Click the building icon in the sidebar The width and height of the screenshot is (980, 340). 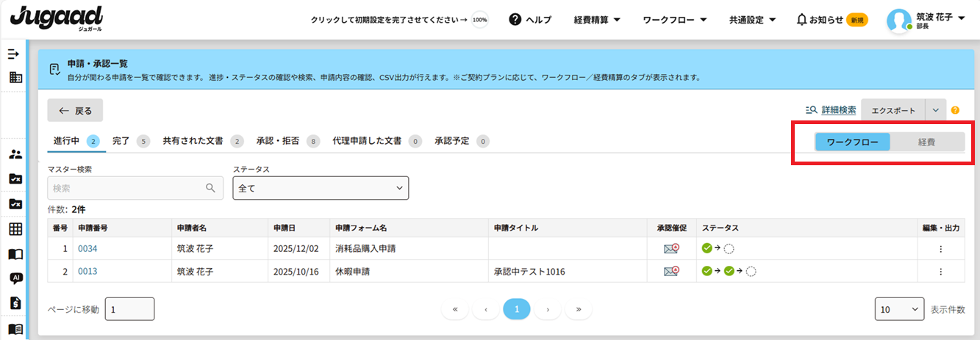[x=15, y=77]
